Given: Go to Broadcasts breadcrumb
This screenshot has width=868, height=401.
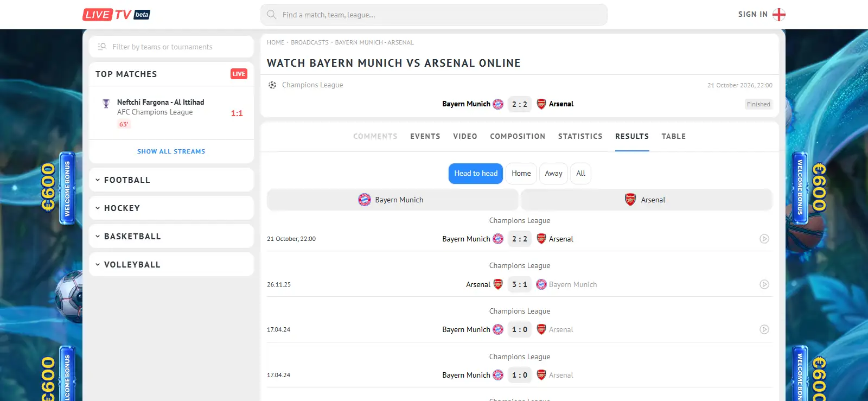Looking at the screenshot, I should click(x=310, y=42).
